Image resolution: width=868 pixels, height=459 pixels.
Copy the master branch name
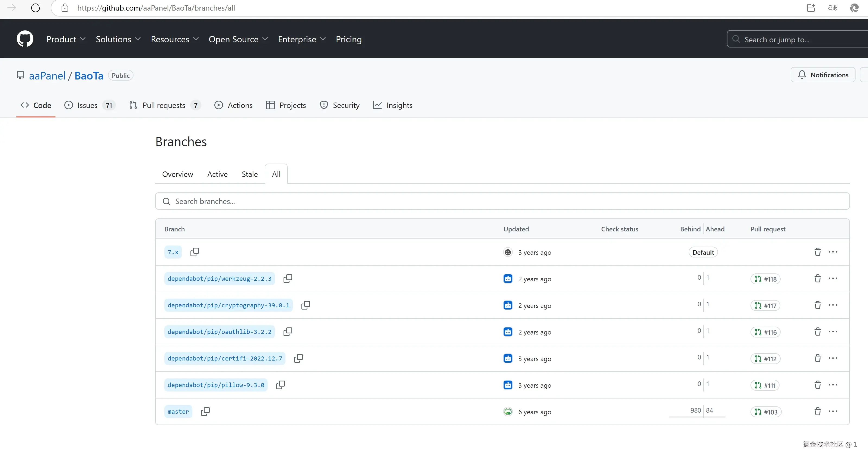pyautogui.click(x=205, y=412)
